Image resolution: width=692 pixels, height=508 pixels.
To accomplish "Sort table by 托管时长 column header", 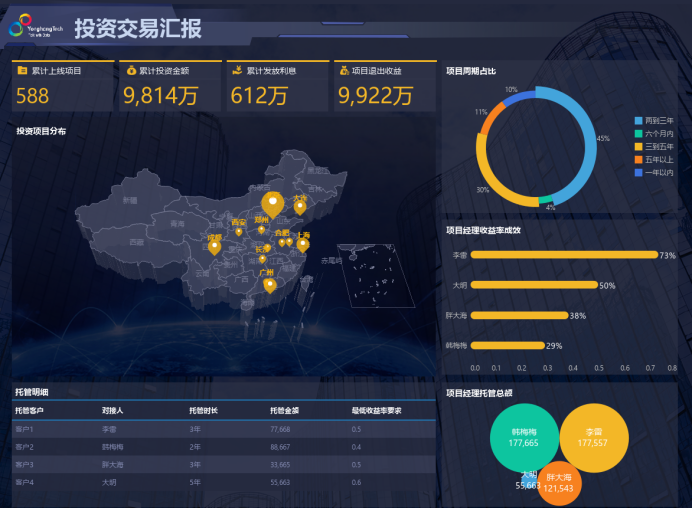I will point(201,410).
